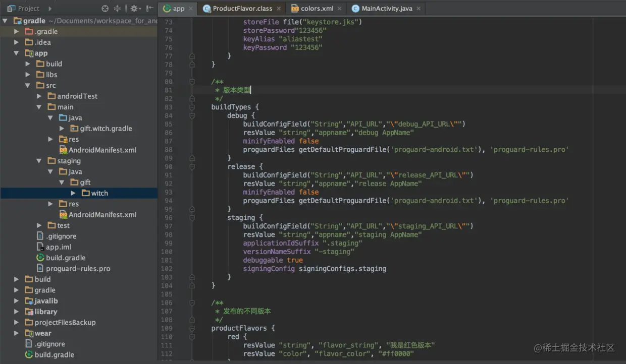Expand the androidTest folder arrow
Viewport: 626px width, 364px height.
click(x=39, y=96)
